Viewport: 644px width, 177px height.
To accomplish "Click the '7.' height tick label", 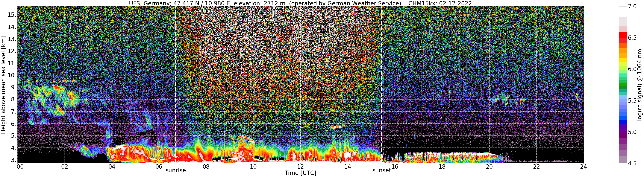I will [x=14, y=112].
